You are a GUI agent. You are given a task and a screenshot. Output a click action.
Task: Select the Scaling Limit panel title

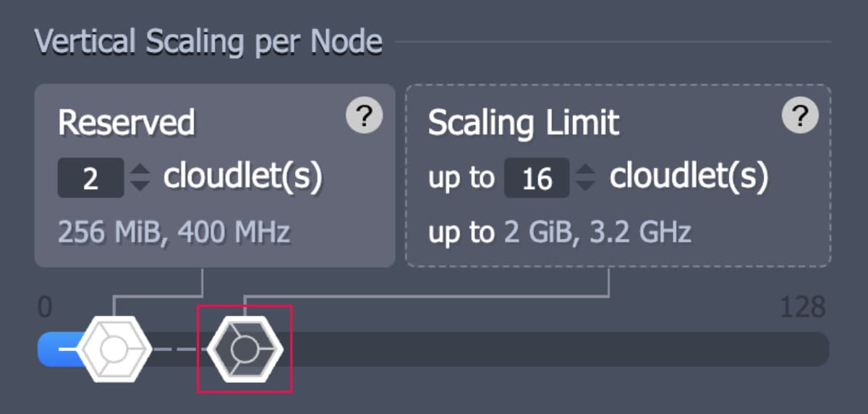[x=524, y=123]
